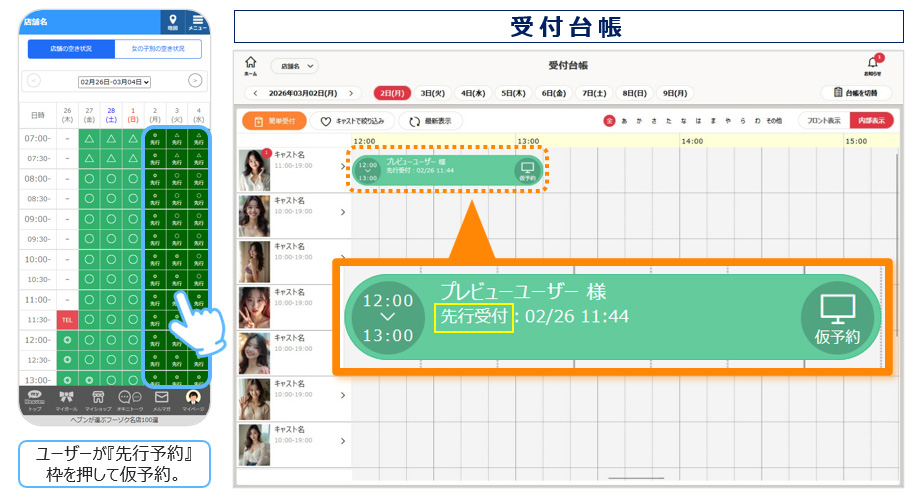Expand first キャスト名 row chevron

(x=343, y=166)
